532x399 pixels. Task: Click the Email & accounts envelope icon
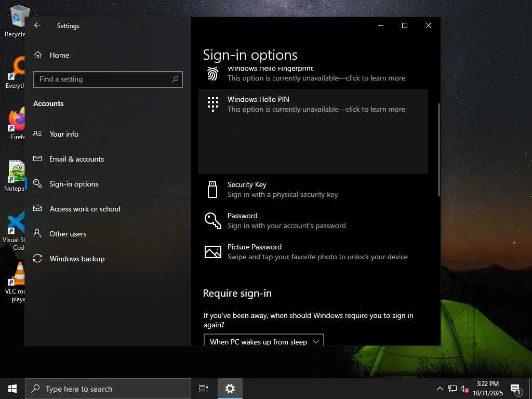pos(37,159)
